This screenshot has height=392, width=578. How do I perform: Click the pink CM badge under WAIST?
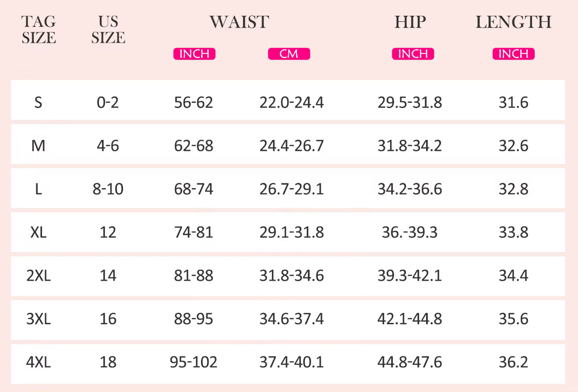pyautogui.click(x=289, y=54)
